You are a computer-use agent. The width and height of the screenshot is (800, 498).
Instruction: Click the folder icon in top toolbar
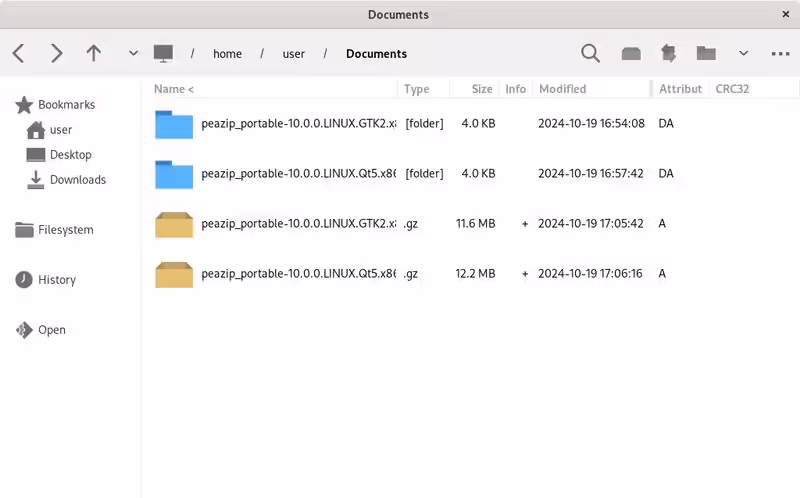(x=706, y=54)
